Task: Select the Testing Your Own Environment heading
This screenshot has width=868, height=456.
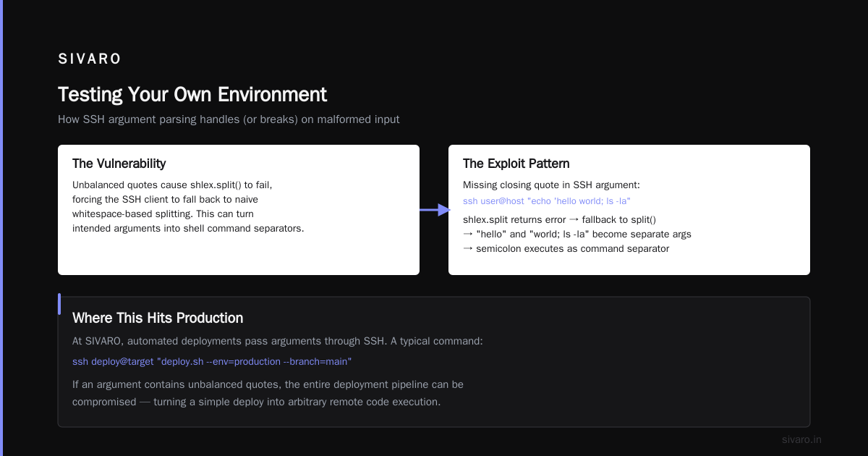Action: [192, 95]
